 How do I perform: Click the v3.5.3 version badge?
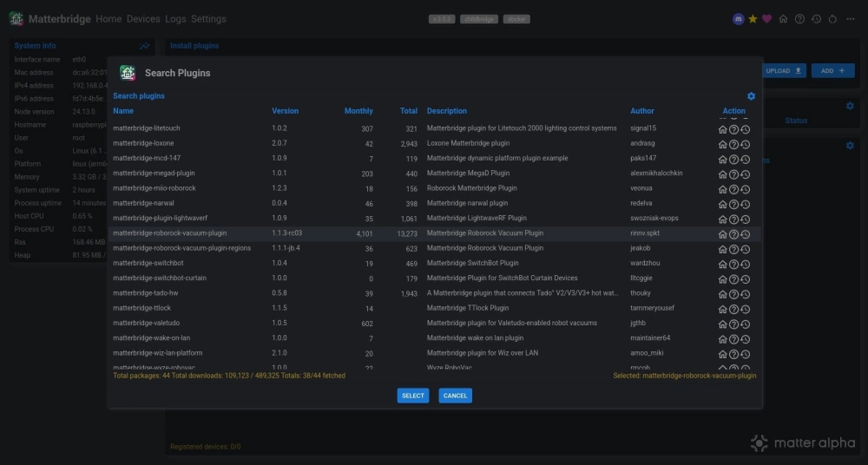coord(442,19)
